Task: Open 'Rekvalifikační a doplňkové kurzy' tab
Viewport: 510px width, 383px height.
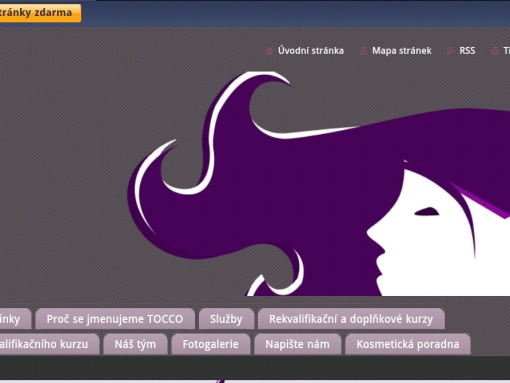Action: (x=351, y=319)
